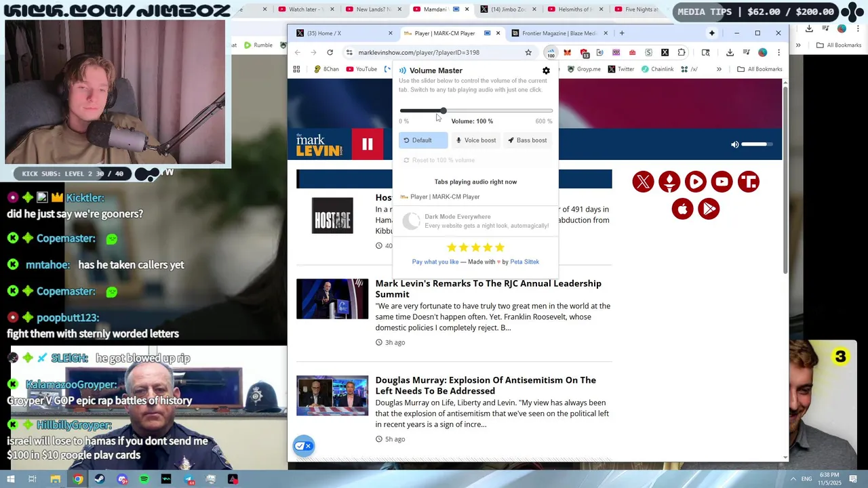Open the Google Play round icon
The image size is (868, 488).
point(709,209)
